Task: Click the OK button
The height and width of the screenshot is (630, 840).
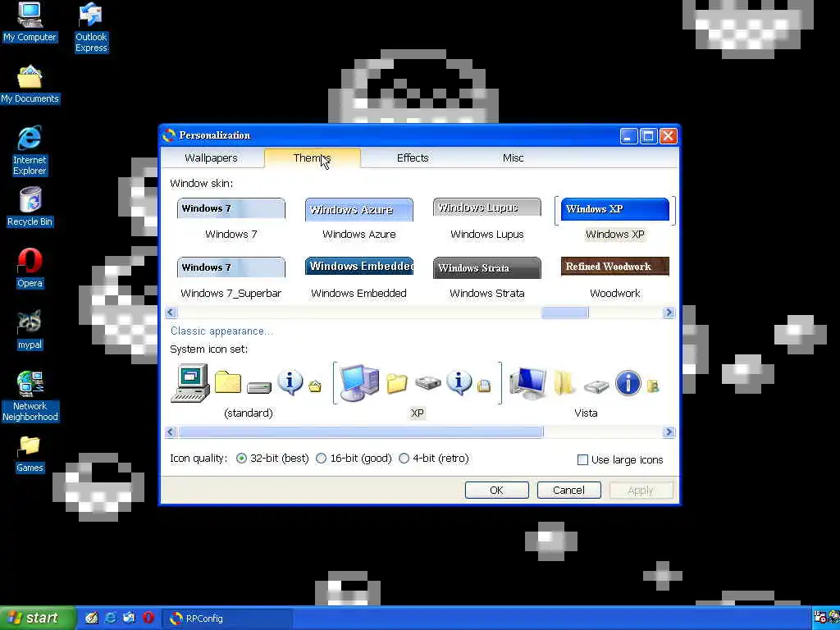Action: (496, 491)
